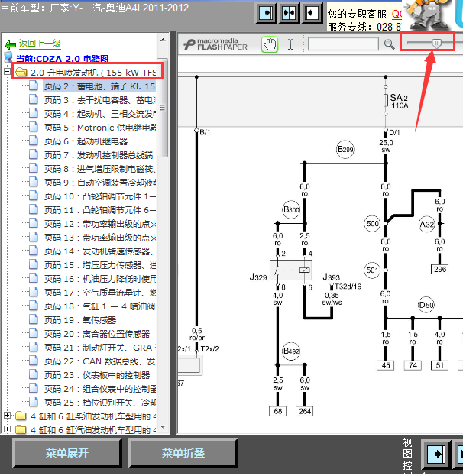Open 页码 23 仪表板中的控制器
Viewport: 463px width, 476px height.
click(x=97, y=375)
